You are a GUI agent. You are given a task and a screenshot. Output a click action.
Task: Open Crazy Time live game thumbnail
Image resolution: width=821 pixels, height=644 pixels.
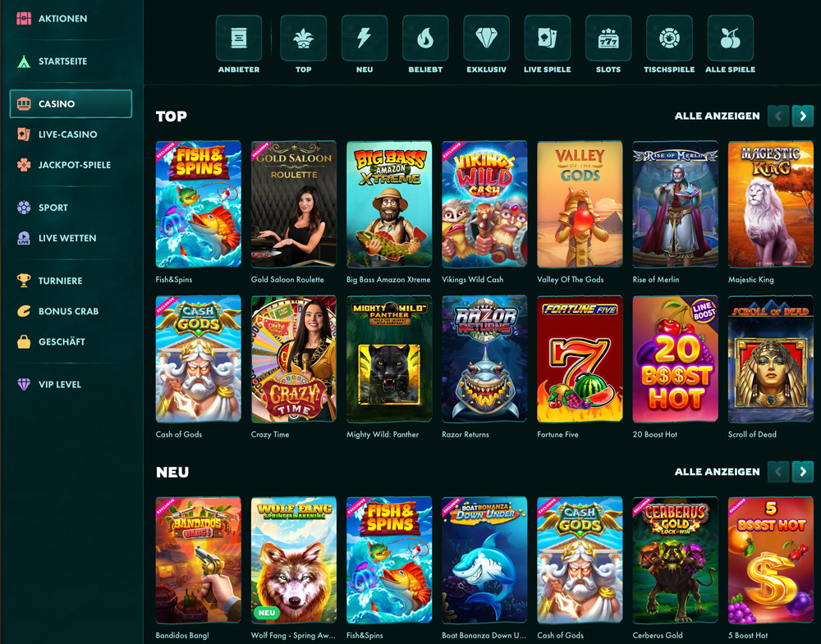pyautogui.click(x=294, y=359)
